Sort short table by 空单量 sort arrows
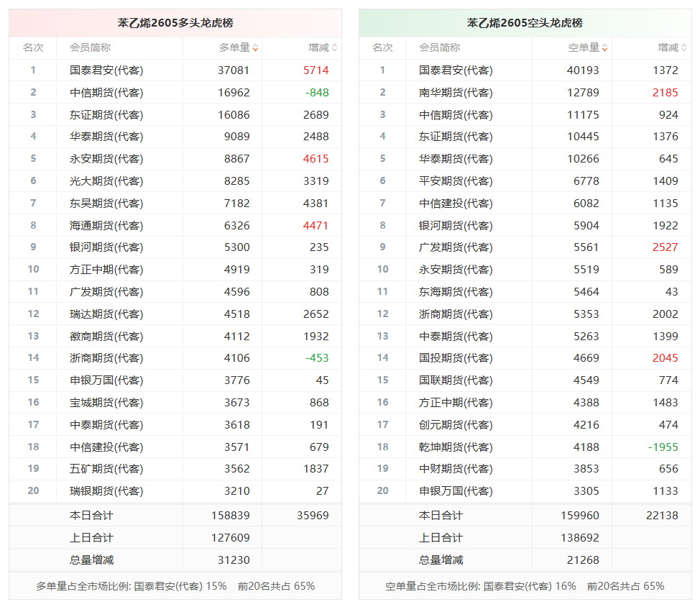 point(604,47)
